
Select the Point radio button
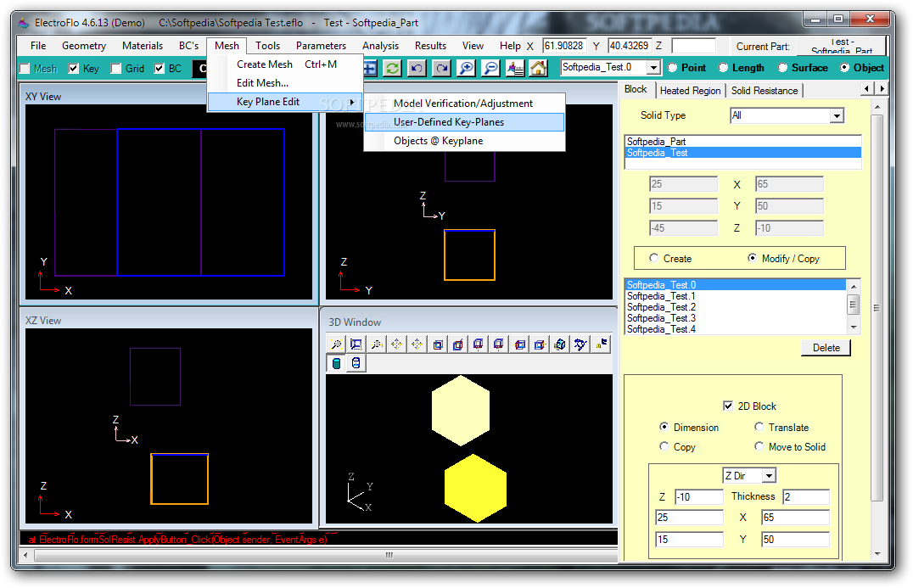673,68
